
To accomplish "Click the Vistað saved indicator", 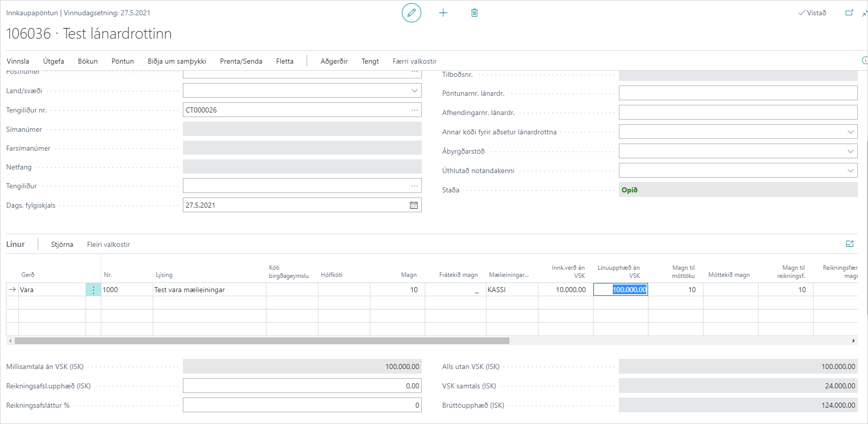I will tap(812, 13).
